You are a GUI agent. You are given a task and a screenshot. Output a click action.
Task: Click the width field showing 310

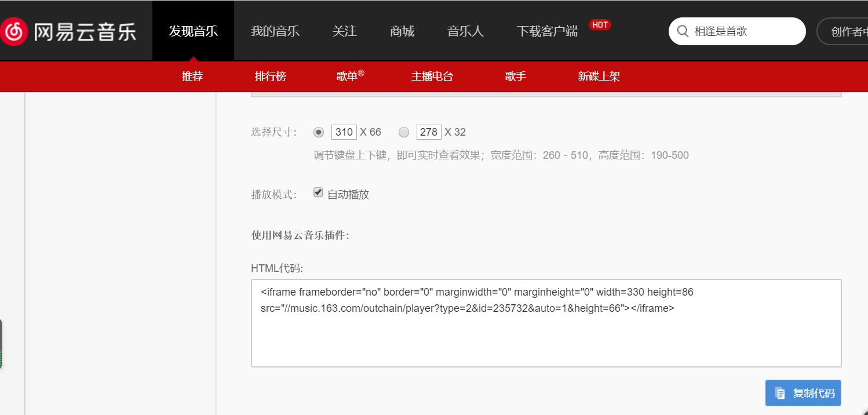click(x=344, y=132)
